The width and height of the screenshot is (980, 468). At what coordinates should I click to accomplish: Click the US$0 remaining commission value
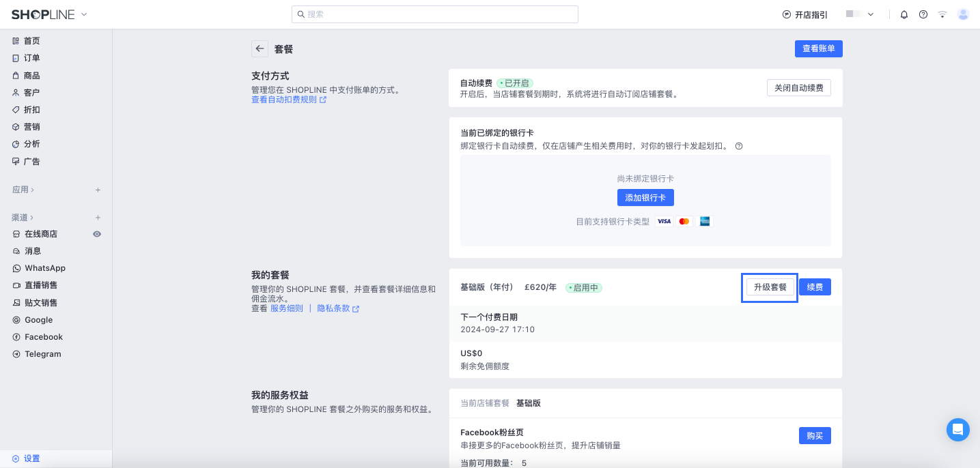click(x=471, y=353)
